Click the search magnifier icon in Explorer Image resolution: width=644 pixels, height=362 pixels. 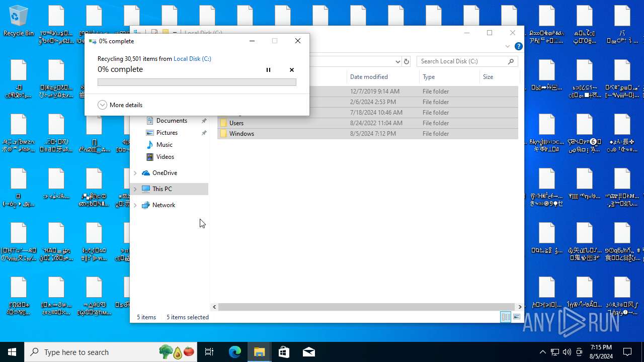(511, 61)
